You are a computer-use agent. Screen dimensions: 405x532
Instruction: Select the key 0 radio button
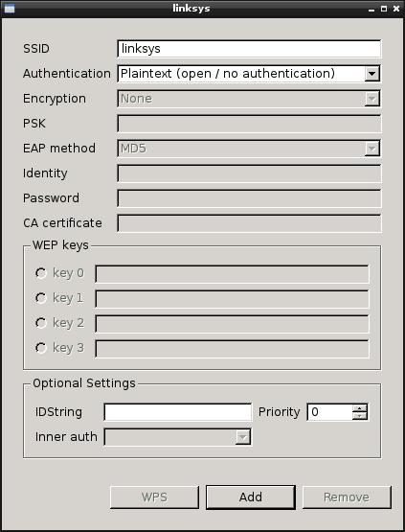click(41, 273)
